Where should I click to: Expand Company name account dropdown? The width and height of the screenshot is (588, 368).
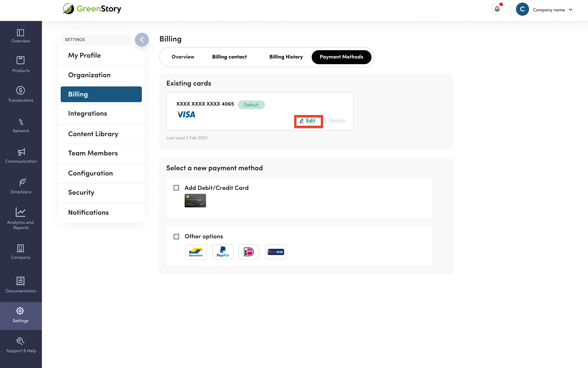[571, 10]
